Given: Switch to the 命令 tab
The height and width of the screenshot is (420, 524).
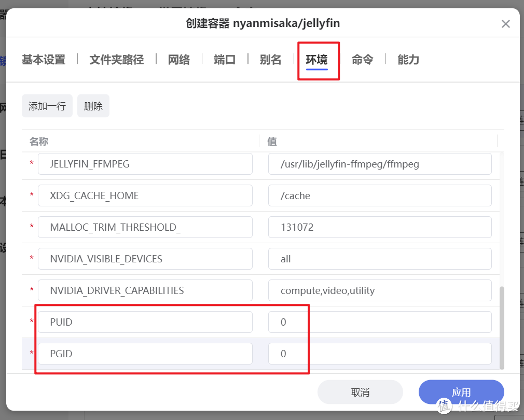Looking at the screenshot, I should [363, 60].
